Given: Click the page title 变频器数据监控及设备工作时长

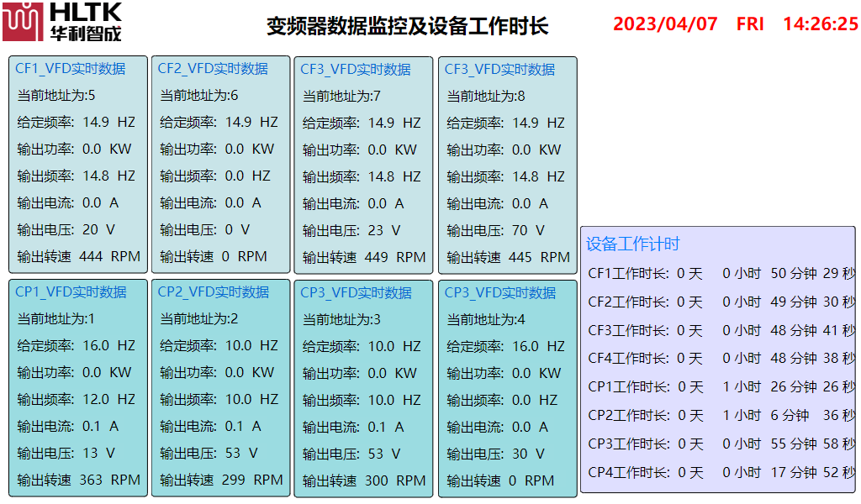Looking at the screenshot, I should coord(407,26).
